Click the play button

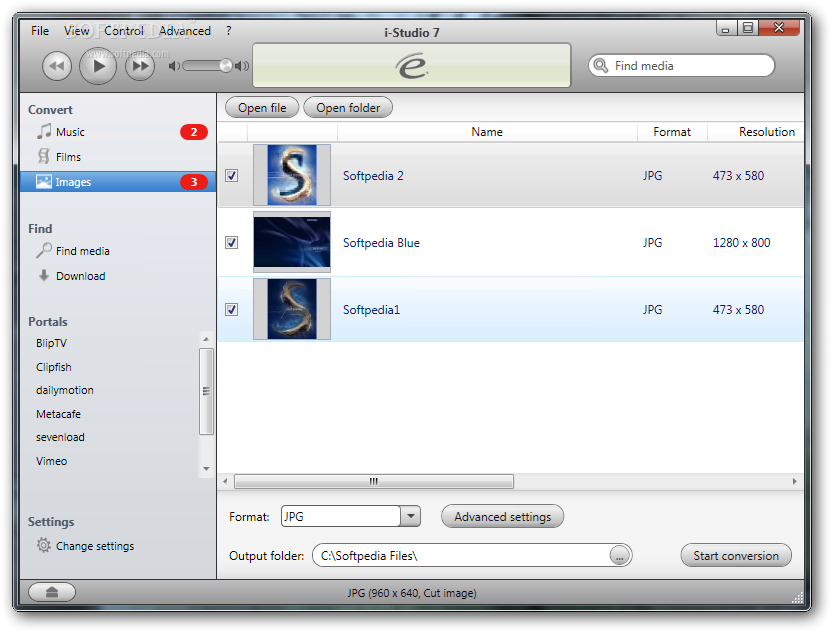coord(98,66)
